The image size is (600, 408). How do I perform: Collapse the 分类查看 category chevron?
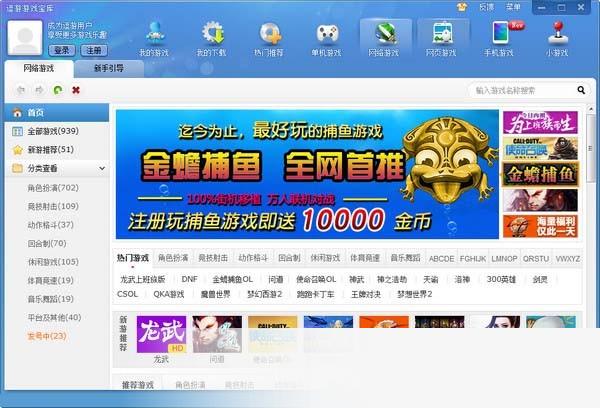(x=102, y=168)
